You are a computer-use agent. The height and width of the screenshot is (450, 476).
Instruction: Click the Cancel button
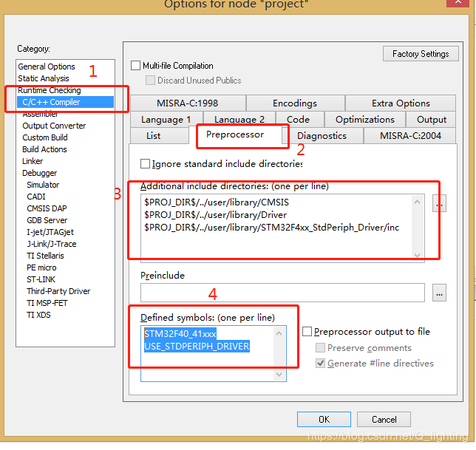384,420
